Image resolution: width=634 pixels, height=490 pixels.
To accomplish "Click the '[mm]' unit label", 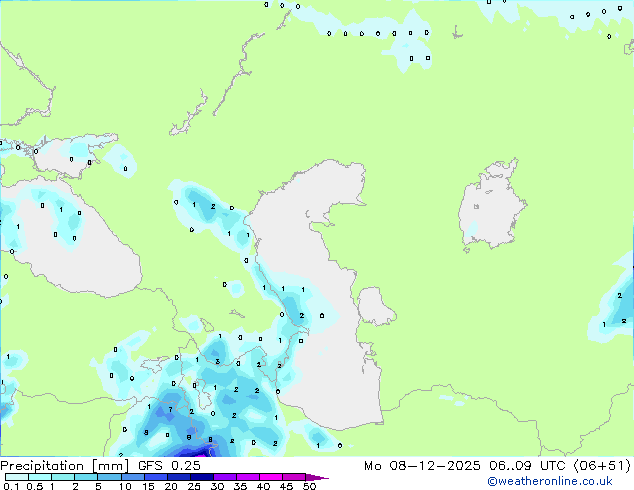I will [111, 466].
